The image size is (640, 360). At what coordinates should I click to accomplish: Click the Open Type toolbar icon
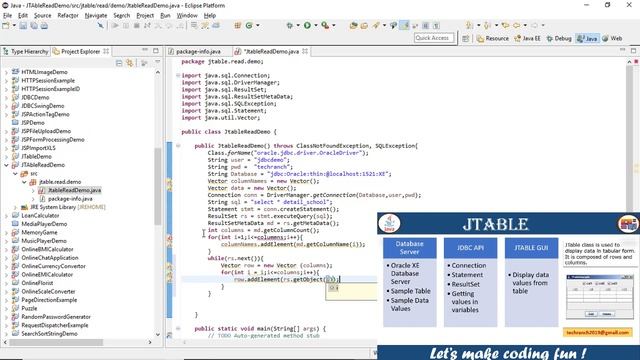(x=353, y=26)
